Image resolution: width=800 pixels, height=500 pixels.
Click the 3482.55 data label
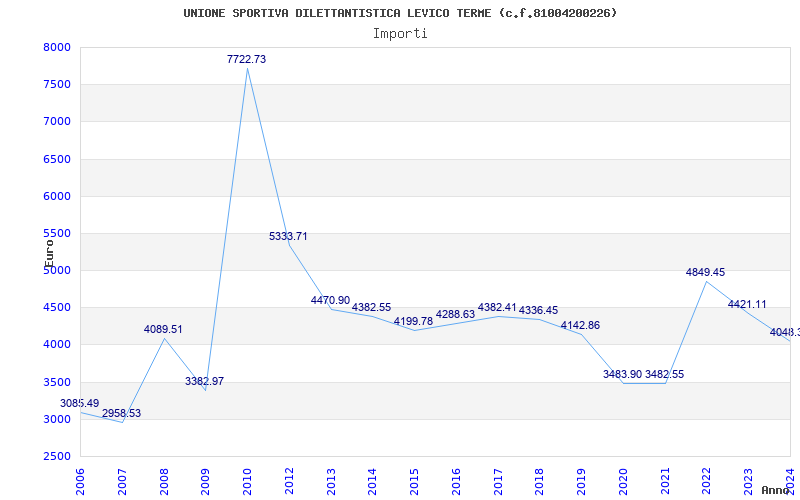click(664, 374)
